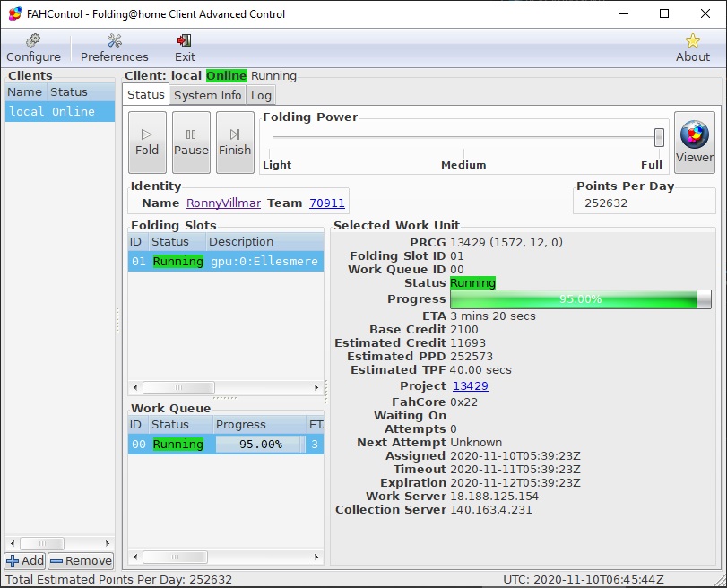
Task: Click the UTC time in status bar
Action: [584, 579]
